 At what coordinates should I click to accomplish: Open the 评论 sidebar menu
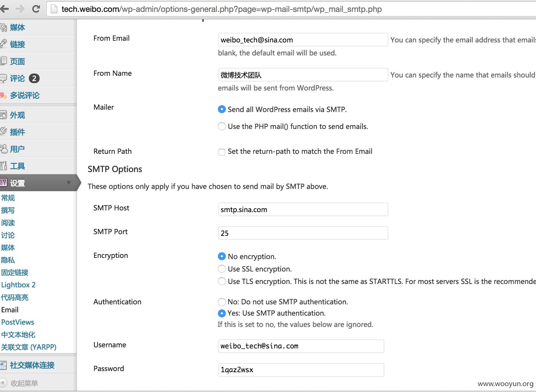[x=18, y=78]
